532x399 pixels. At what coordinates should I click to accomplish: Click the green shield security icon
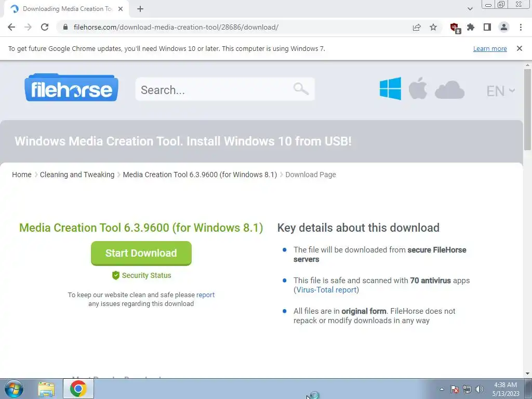(116, 275)
